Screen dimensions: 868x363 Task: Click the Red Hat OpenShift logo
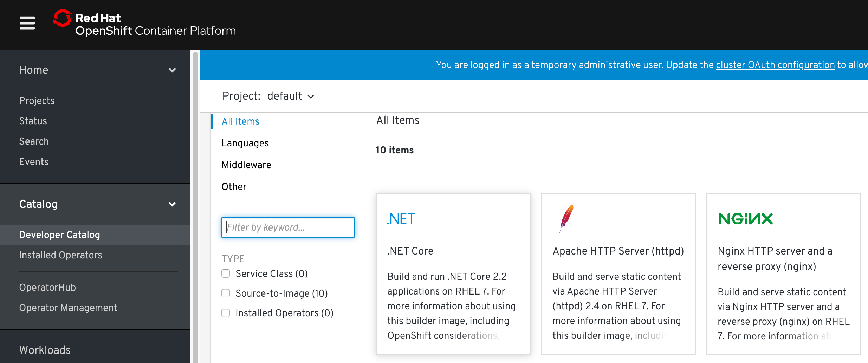point(144,24)
